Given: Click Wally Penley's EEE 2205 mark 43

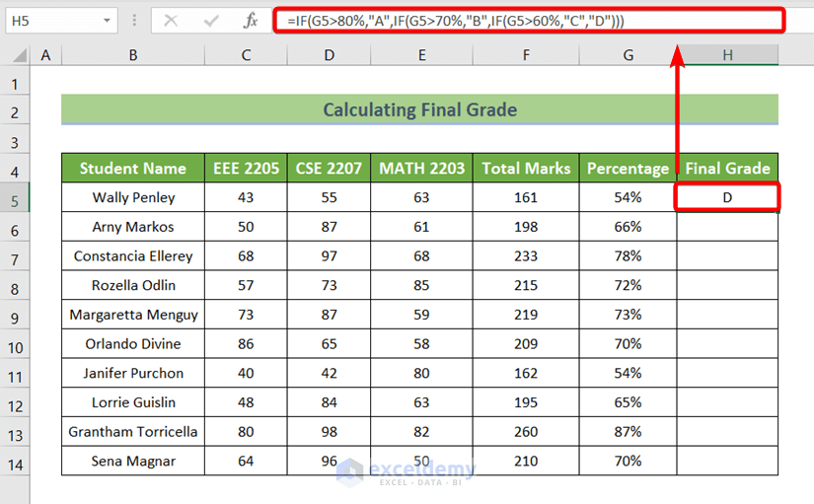Looking at the screenshot, I should 246,197.
